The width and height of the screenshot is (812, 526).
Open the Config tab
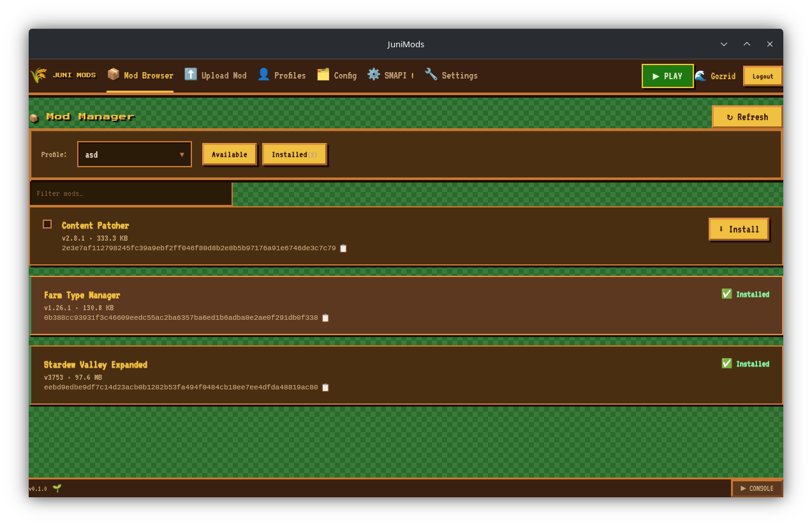tap(337, 75)
